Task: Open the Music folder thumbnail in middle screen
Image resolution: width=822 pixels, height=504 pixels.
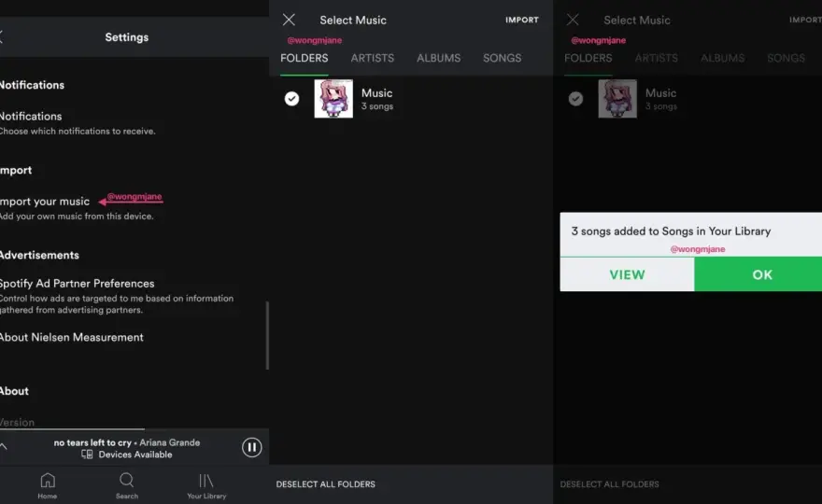Action: [333, 99]
